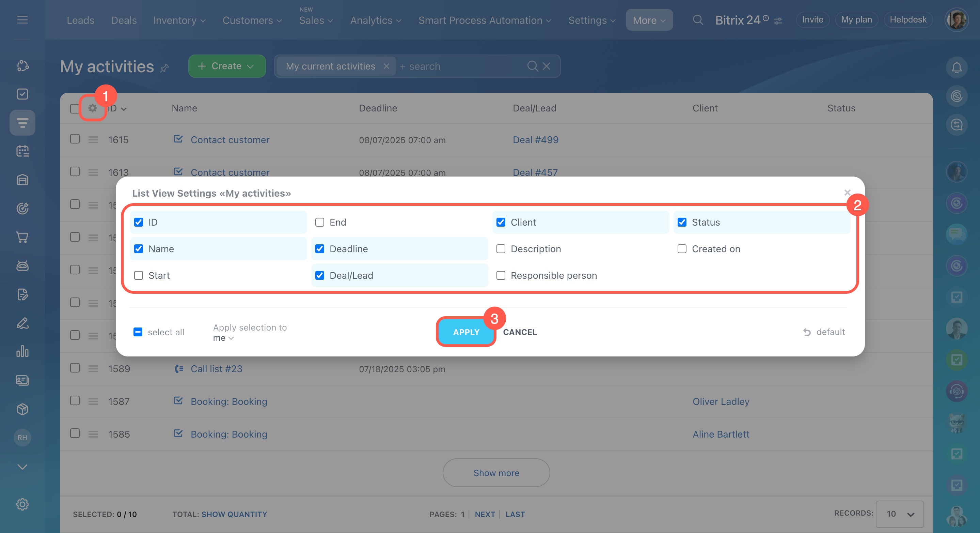Image resolution: width=980 pixels, height=533 pixels.
Task: Enable the Responsible person column checkbox
Action: (501, 275)
